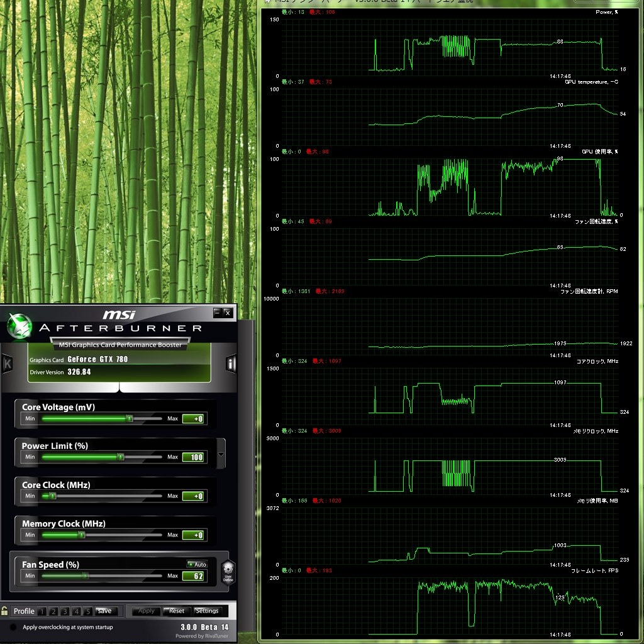Click the driver version 326.84 text
The width and height of the screenshot is (644, 644).
79,372
